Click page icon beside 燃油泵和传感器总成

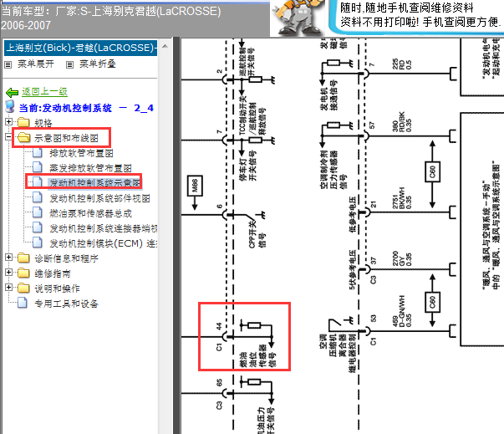(x=38, y=212)
